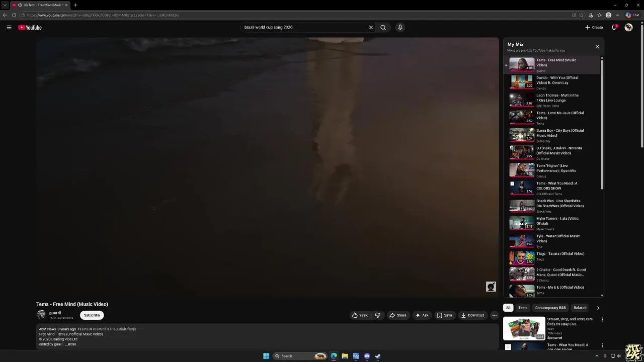Open tab search dropdown in Edge
Image resolution: width=644 pixels, height=362 pixels.
point(5,5)
